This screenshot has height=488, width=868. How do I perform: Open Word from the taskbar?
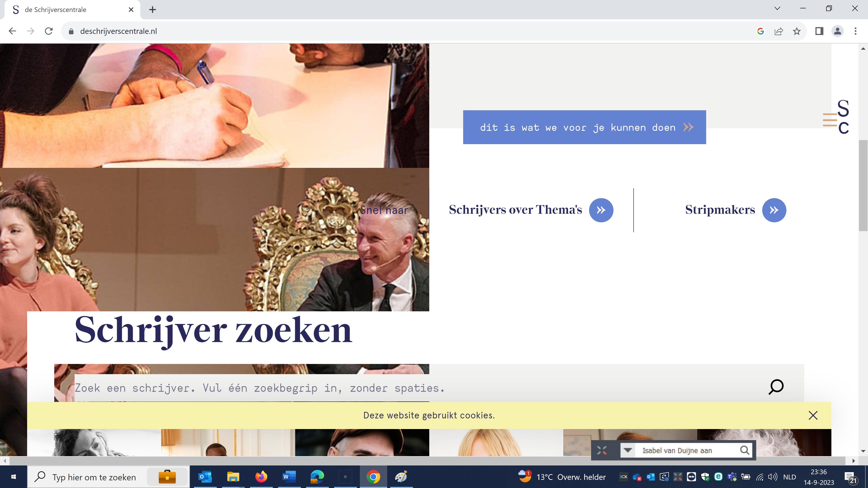(289, 477)
